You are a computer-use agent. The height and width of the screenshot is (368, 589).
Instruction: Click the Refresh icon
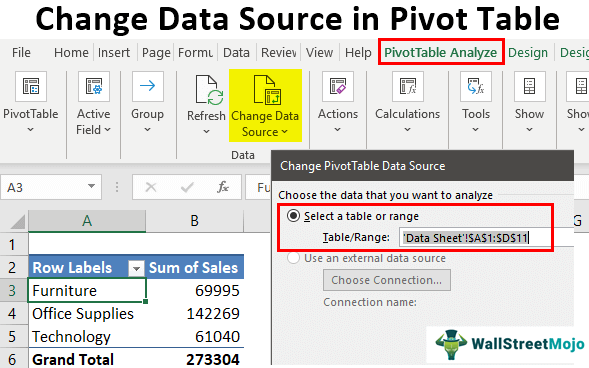[209, 89]
